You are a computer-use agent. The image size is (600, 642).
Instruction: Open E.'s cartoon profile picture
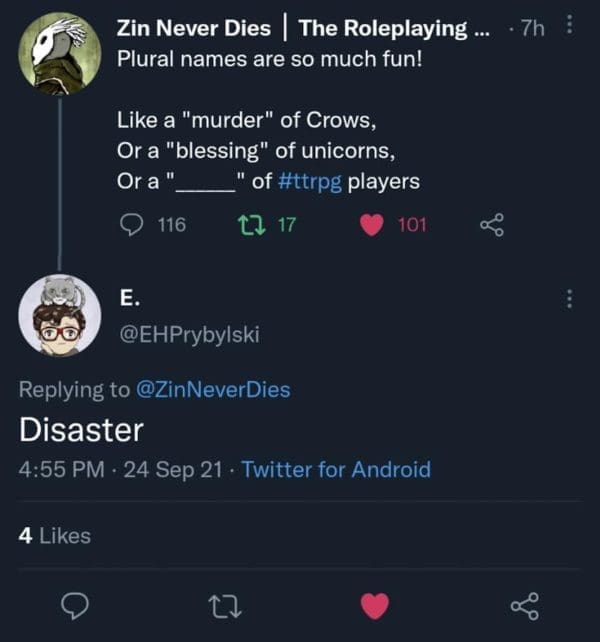[60, 314]
